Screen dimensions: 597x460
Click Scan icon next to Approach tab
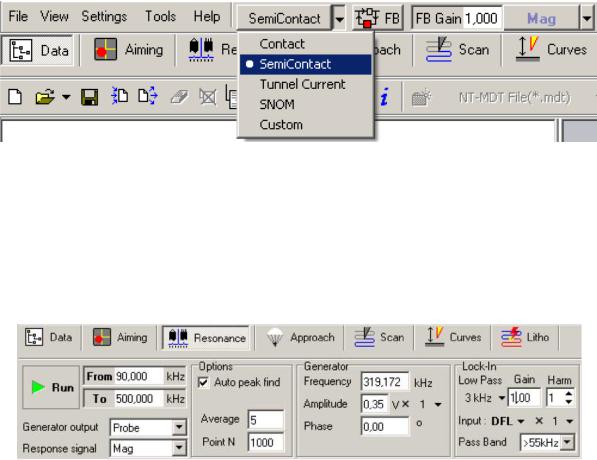tap(365, 337)
